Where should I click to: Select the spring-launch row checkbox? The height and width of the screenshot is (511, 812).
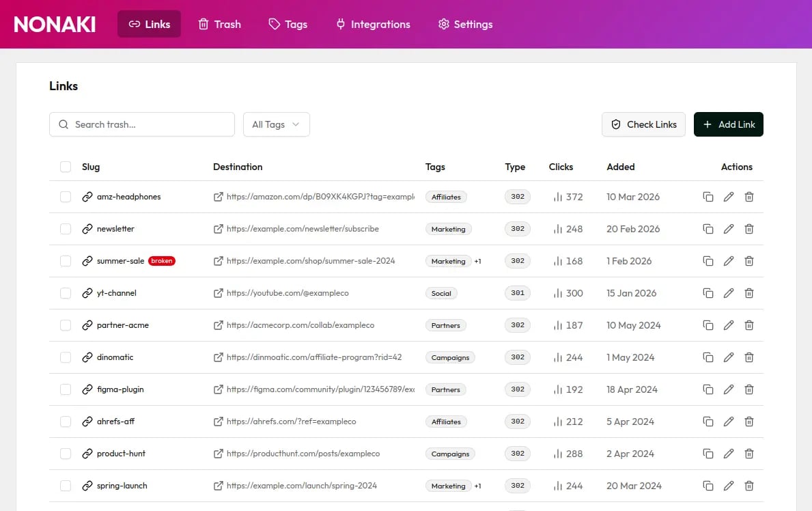pos(66,486)
